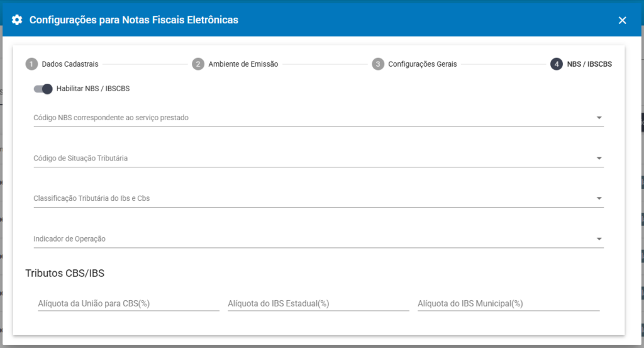Switch to Ambiente de Emissão step label
This screenshot has width=644, height=348.
tap(244, 64)
